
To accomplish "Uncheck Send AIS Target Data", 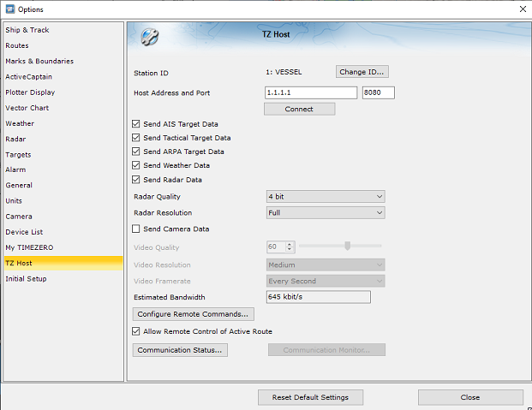I will pyautogui.click(x=135, y=124).
